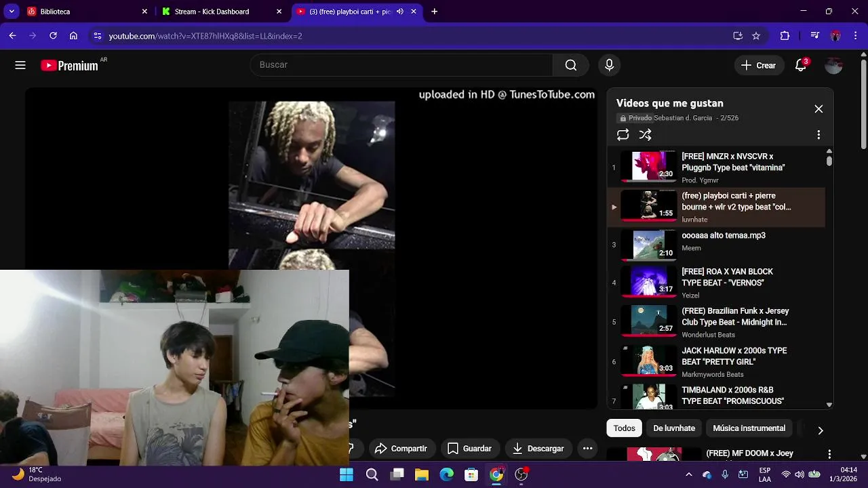
Task: Close the liked videos playlist panel
Action: point(818,109)
